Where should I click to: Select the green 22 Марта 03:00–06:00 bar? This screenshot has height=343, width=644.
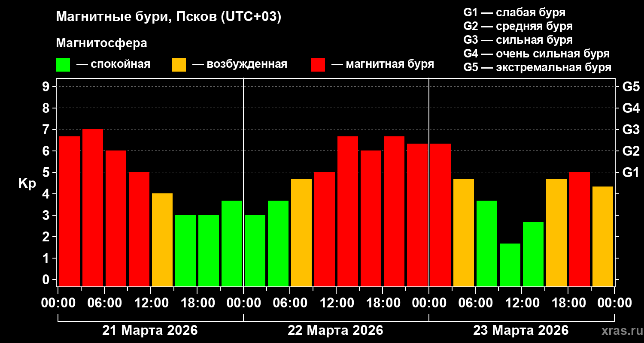click(x=278, y=244)
